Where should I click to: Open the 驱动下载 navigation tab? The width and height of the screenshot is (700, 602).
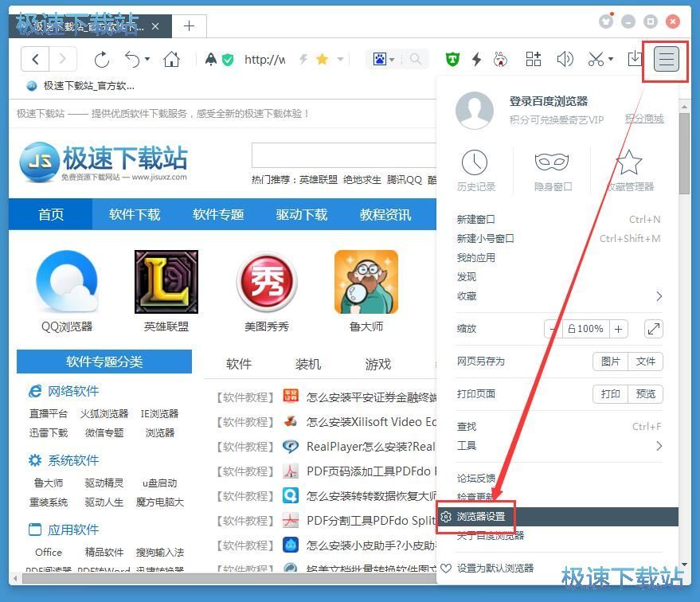pos(302,215)
